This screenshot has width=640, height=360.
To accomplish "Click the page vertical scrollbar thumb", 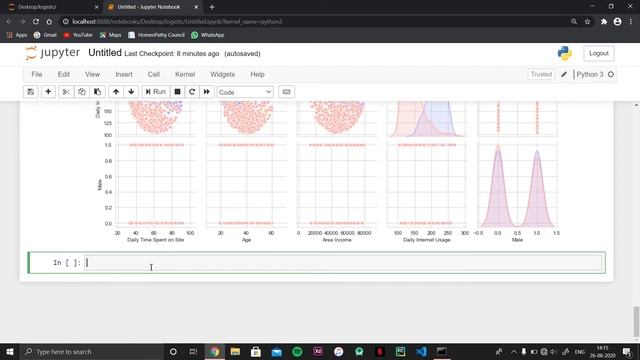I will 636,322.
